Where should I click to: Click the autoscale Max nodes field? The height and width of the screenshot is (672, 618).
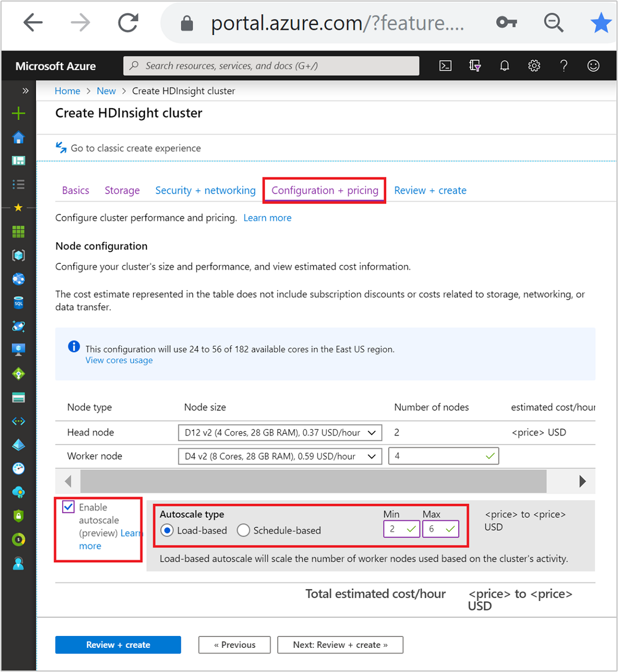tap(441, 529)
